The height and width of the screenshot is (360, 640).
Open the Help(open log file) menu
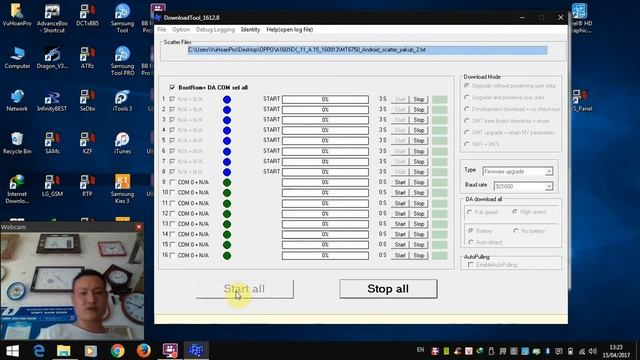(289, 29)
